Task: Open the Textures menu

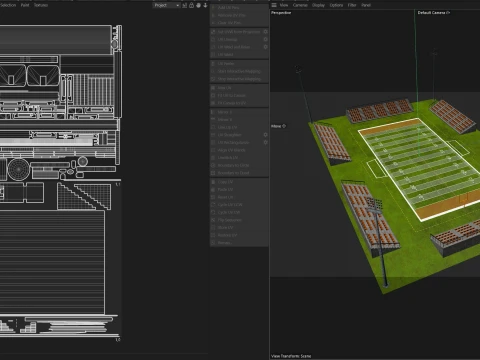Action: click(x=41, y=5)
